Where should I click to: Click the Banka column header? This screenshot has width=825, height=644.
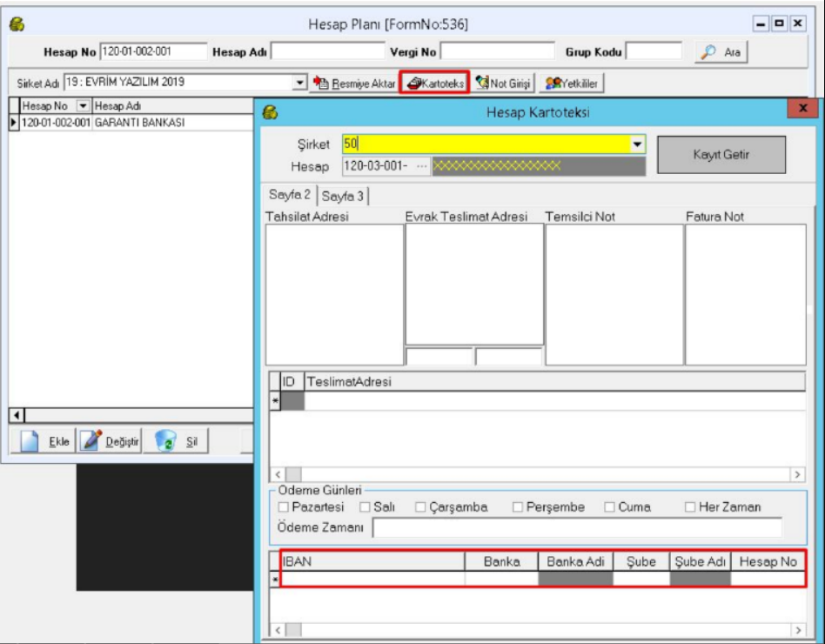pos(502,562)
